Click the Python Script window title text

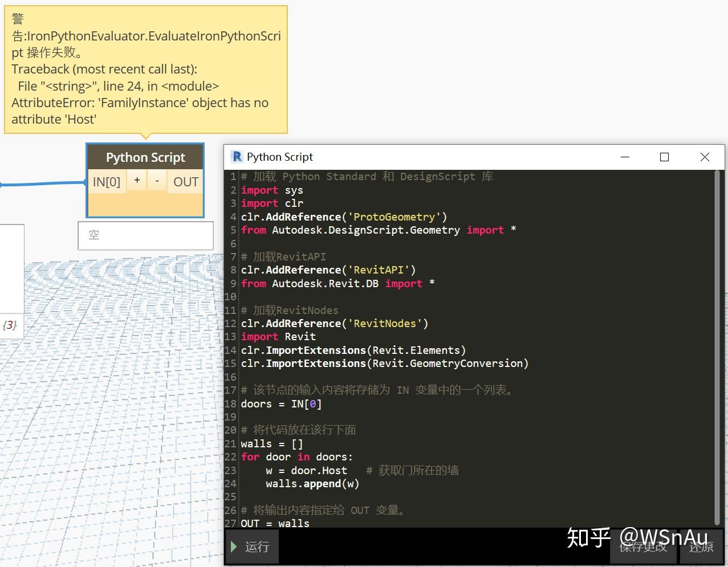(x=280, y=157)
